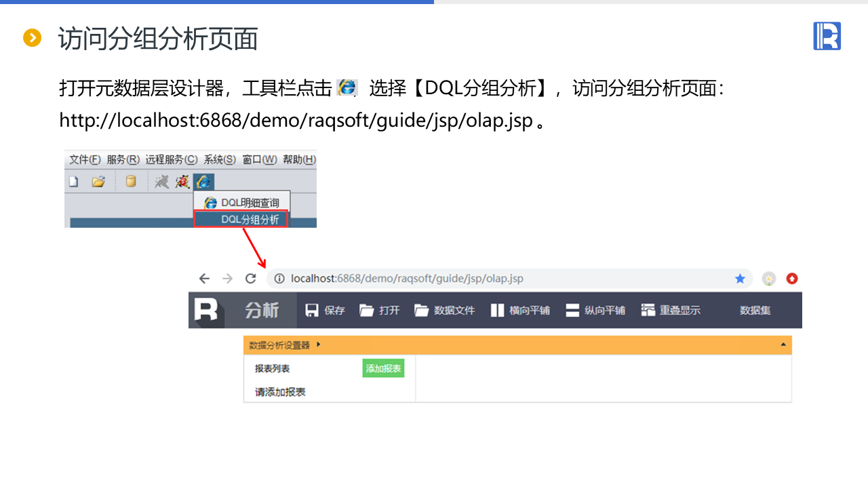Screen dimensions: 868x488
Task: Expand arrow beside 数据分析设置器
Action: (x=319, y=345)
